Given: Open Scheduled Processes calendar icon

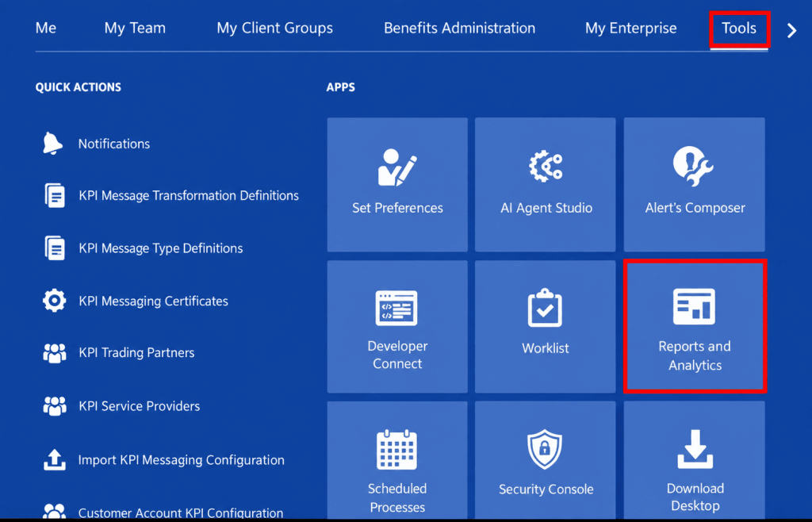Looking at the screenshot, I should (397, 450).
